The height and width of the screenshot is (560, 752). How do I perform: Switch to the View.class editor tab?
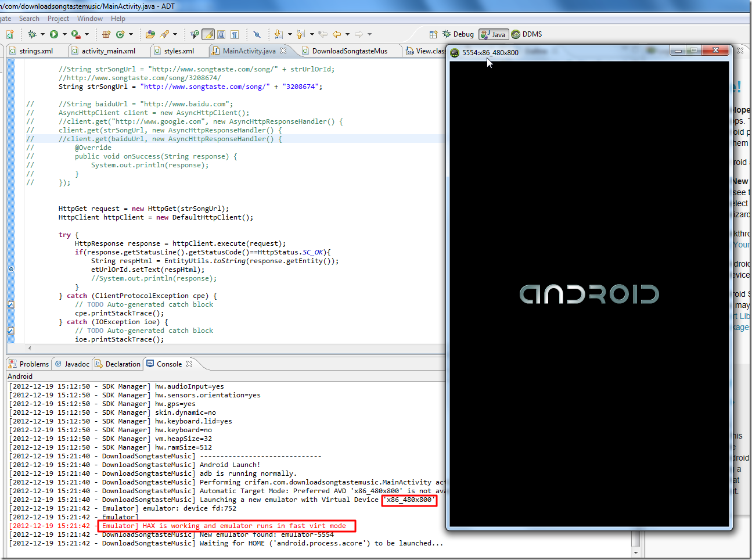coord(426,51)
